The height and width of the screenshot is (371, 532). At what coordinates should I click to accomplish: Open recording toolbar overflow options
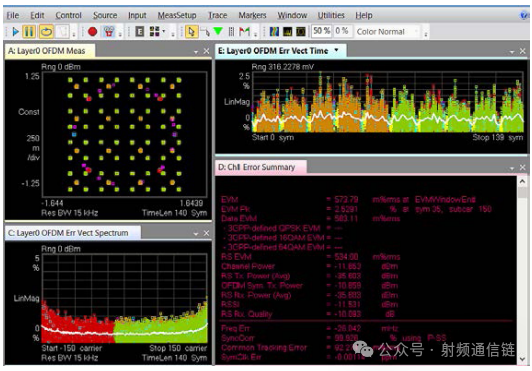(120, 34)
